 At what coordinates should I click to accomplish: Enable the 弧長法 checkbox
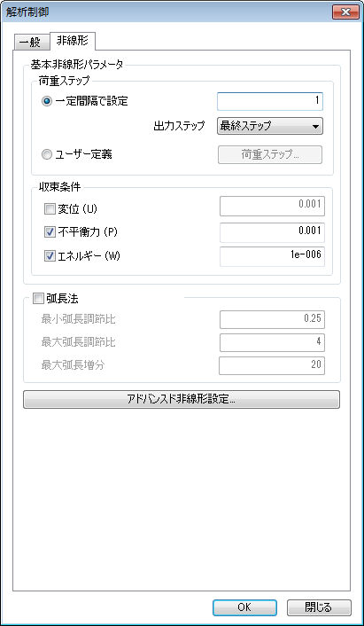(38, 298)
